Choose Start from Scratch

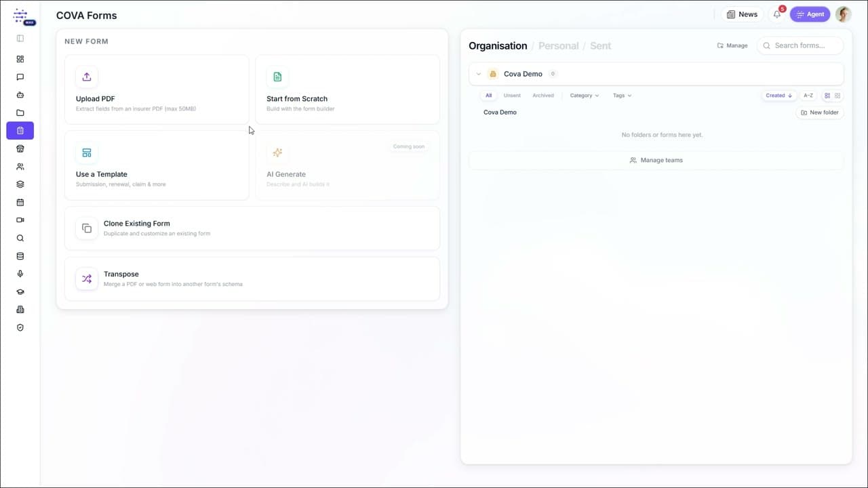coord(347,89)
